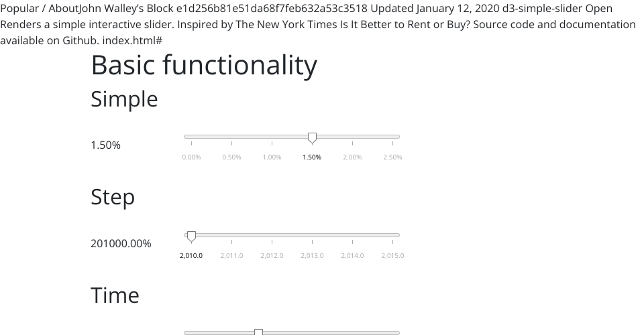Set Simple slider to 2.50% tick
The height and width of the screenshot is (335, 644).
coord(392,137)
